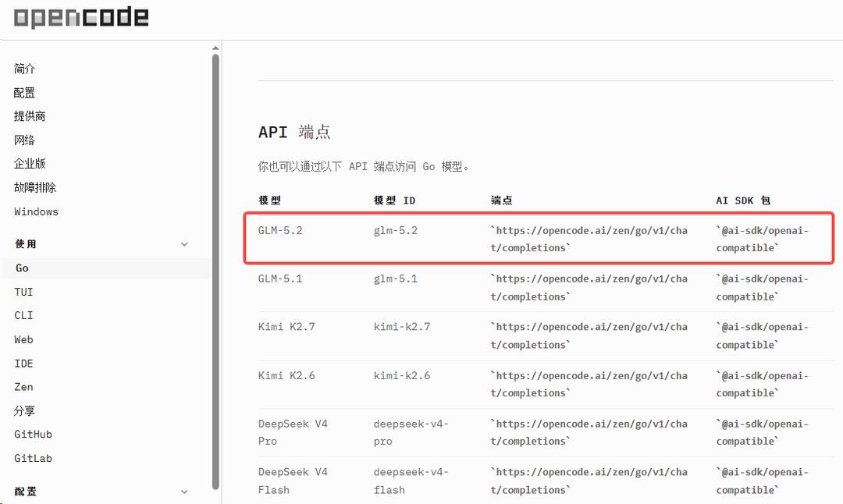843x504 pixels.
Task: Open the Windows sidebar page
Action: pos(36,211)
